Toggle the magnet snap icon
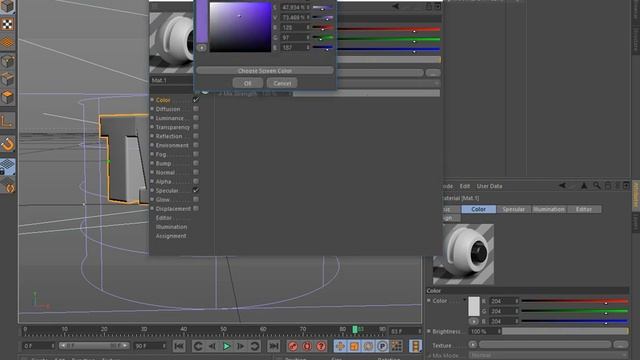The height and width of the screenshot is (360, 640). tap(7, 144)
